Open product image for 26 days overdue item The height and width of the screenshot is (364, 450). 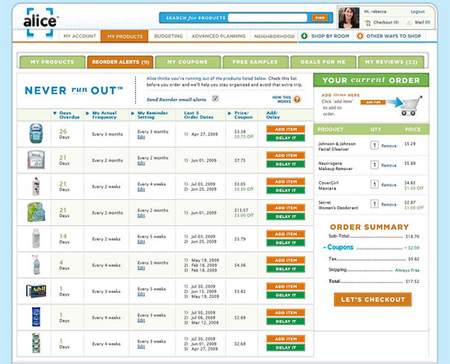[x=36, y=134]
